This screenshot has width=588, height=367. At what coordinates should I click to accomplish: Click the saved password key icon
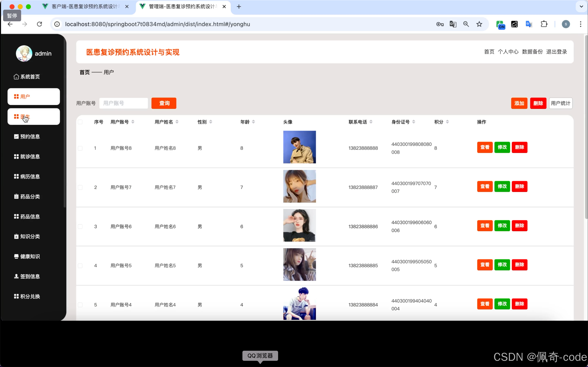coord(440,24)
